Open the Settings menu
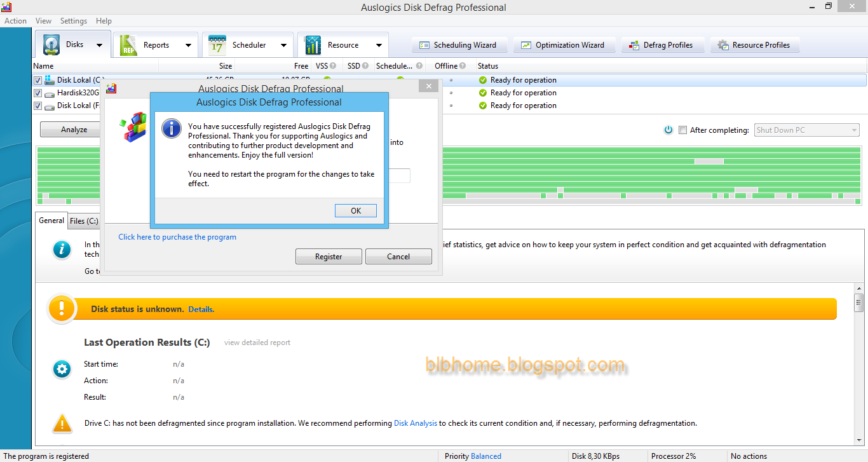Viewport: 868px width, 462px height. coord(73,20)
